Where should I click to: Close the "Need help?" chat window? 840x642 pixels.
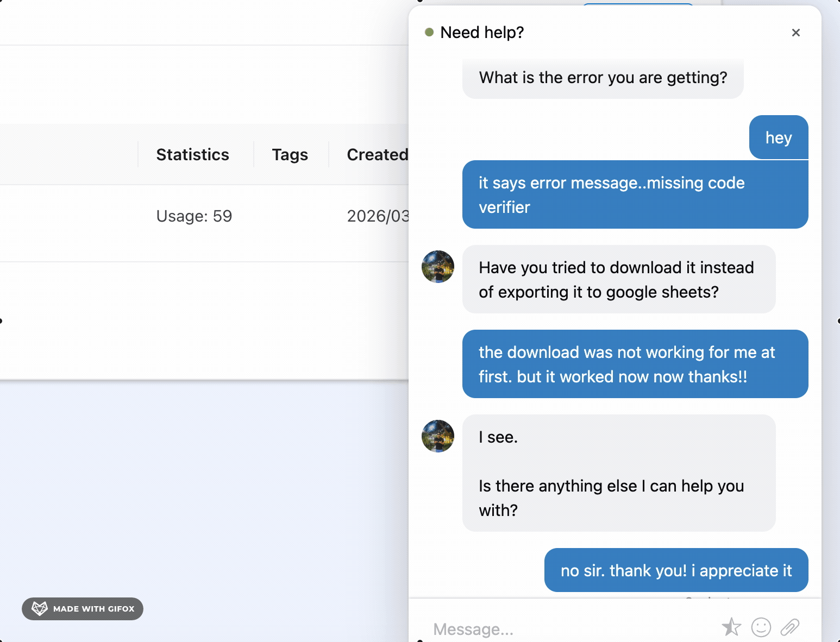[795, 33]
